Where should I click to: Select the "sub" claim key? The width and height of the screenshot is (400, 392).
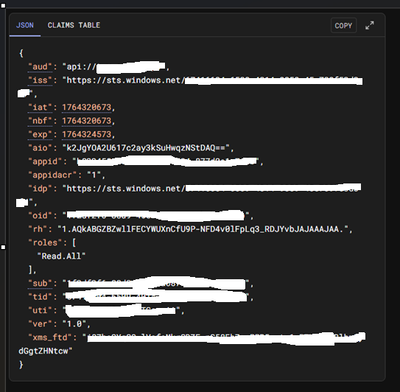pos(40,283)
